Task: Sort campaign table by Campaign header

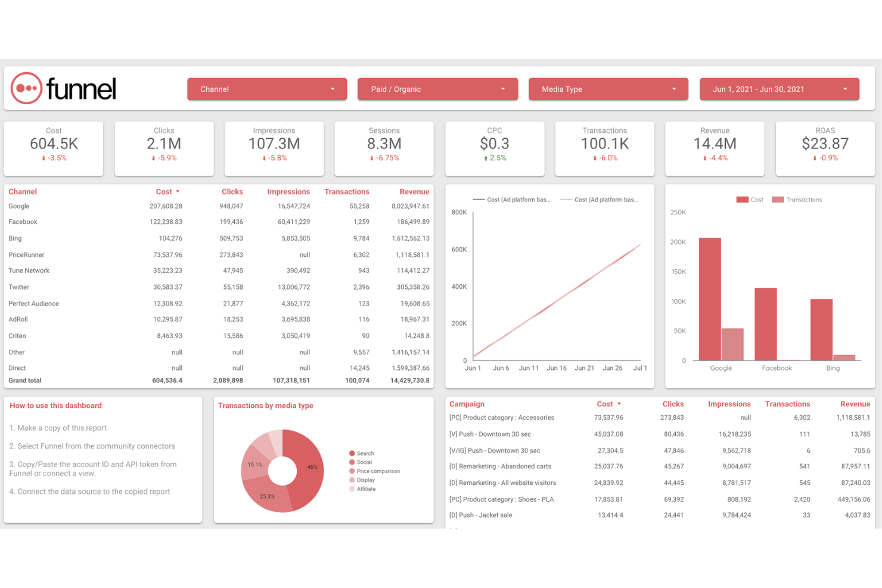Action: [x=467, y=404]
